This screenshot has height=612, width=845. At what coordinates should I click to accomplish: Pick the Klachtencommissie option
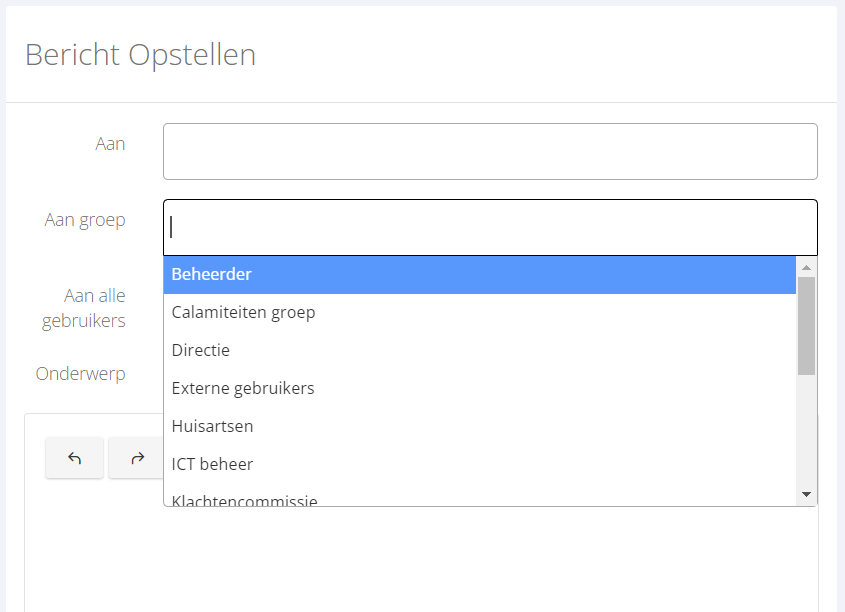(480, 498)
